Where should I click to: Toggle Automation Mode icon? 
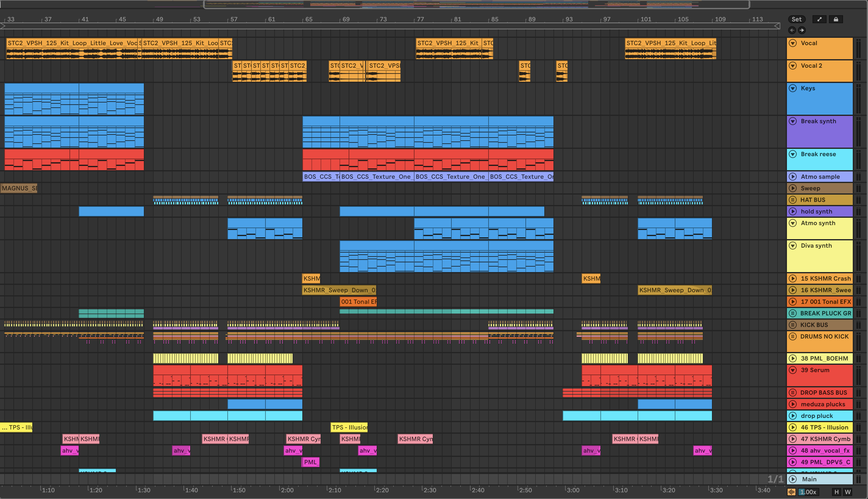(819, 19)
